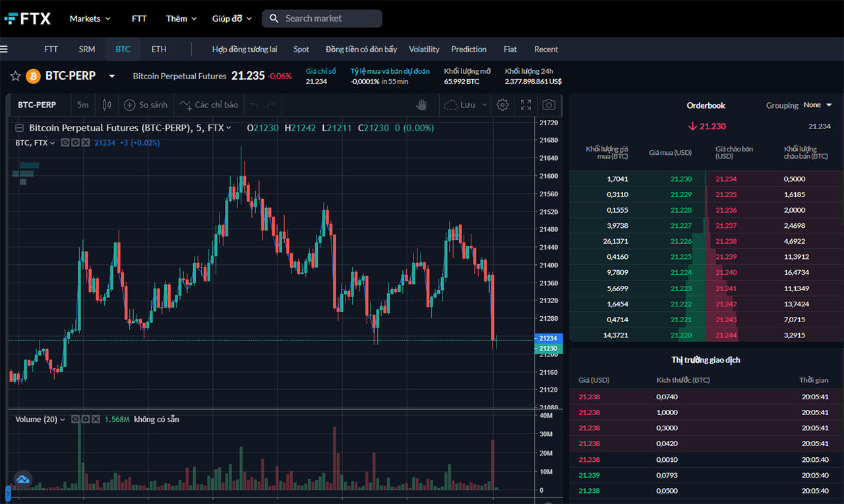Open Volume indicator settings
This screenshot has width=844, height=504.
[x=86, y=419]
